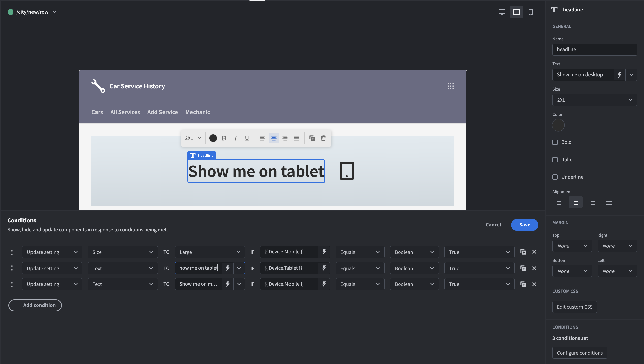Remove the Size Large condition row
The image size is (644, 364).
click(x=534, y=252)
